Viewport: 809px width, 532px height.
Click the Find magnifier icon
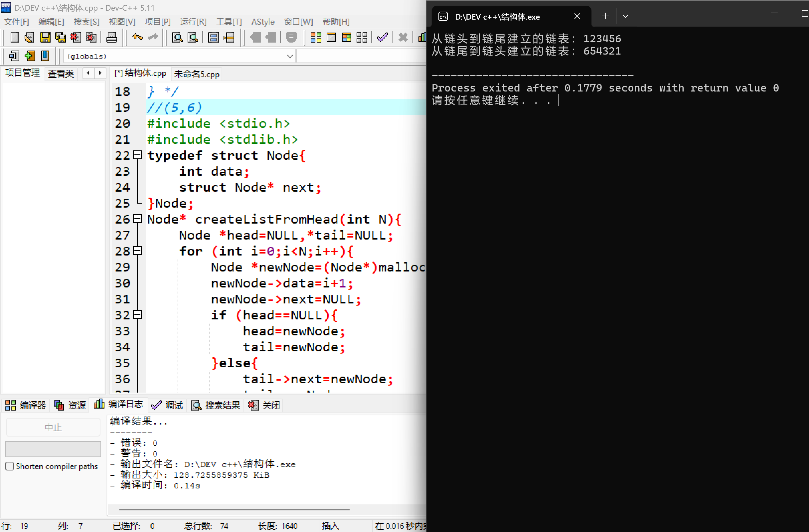pos(177,37)
